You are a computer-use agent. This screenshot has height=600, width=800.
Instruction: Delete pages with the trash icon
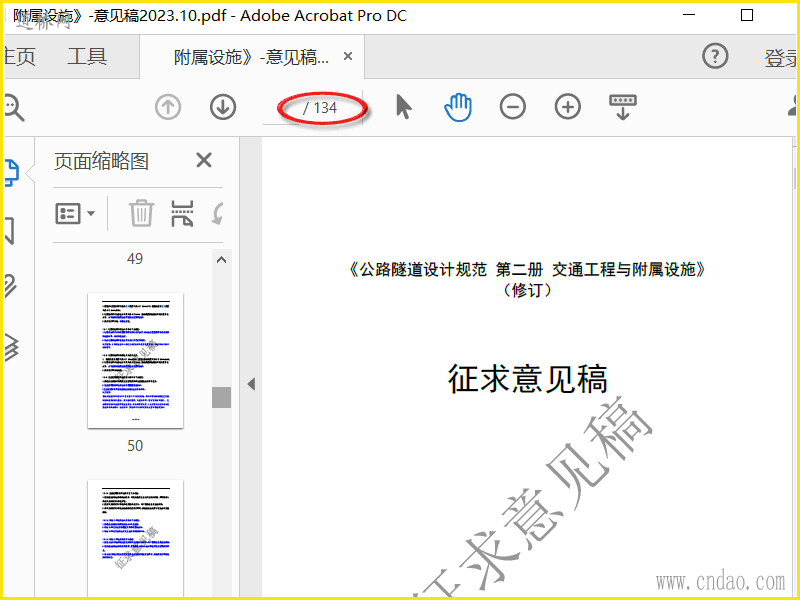141,213
